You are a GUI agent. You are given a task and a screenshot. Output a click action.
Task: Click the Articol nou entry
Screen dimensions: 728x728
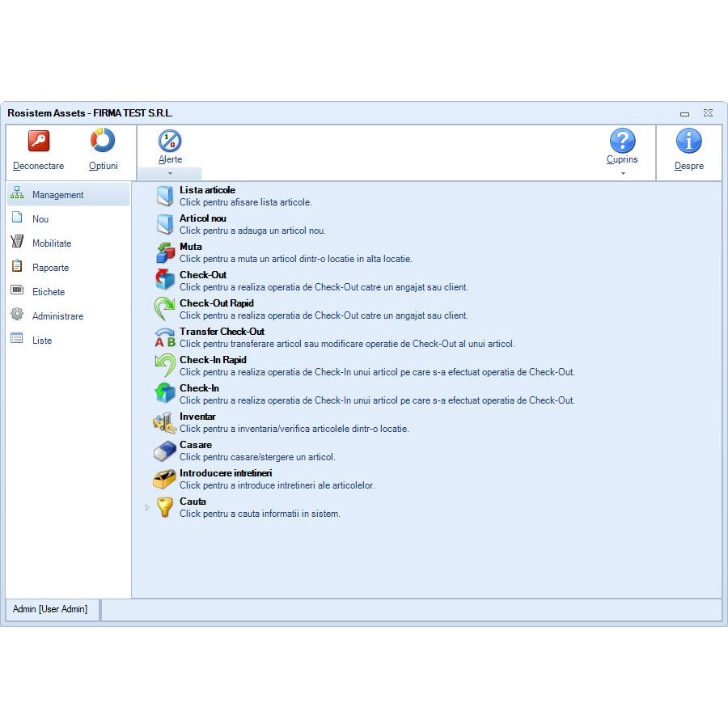(202, 218)
